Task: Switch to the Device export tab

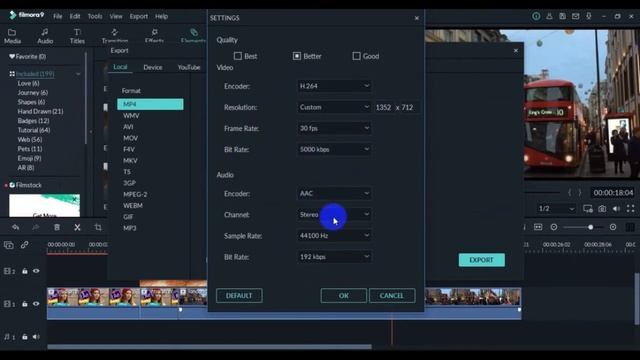Action: pos(153,67)
